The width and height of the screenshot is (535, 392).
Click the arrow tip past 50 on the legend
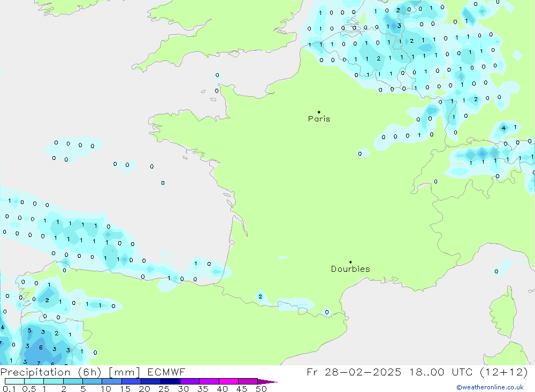click(267, 381)
